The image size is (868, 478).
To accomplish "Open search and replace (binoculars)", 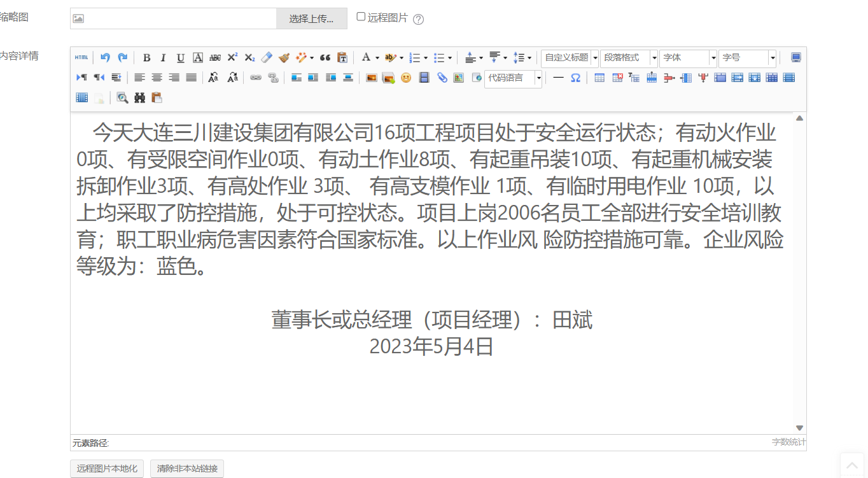I will (x=139, y=97).
